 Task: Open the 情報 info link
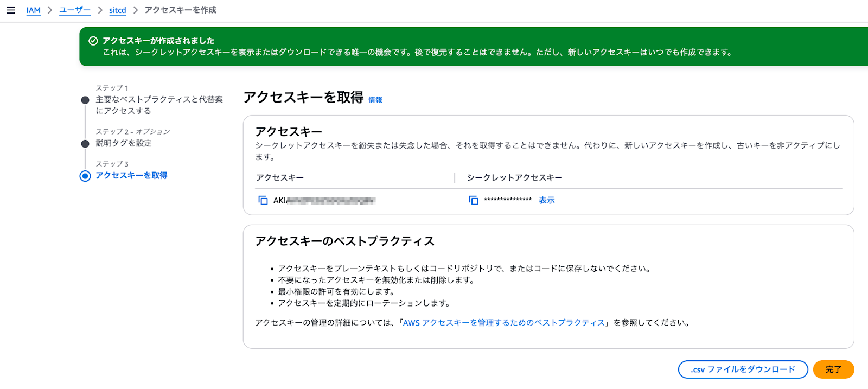point(375,100)
